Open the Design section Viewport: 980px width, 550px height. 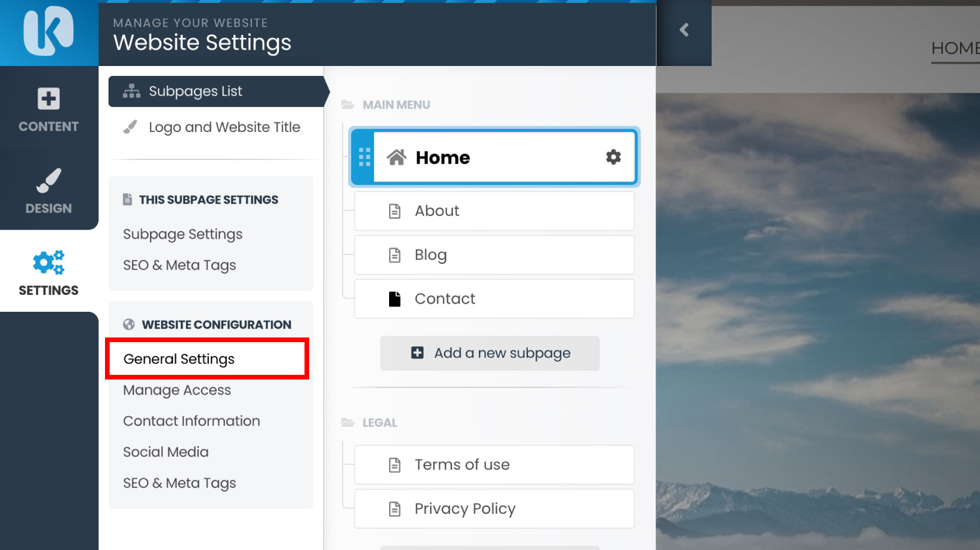pos(48,192)
